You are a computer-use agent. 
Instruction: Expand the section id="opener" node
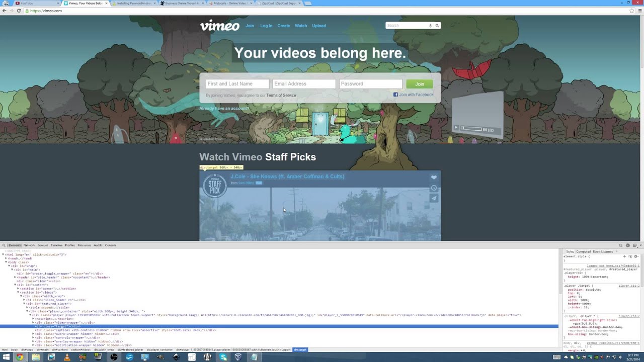pos(18,289)
